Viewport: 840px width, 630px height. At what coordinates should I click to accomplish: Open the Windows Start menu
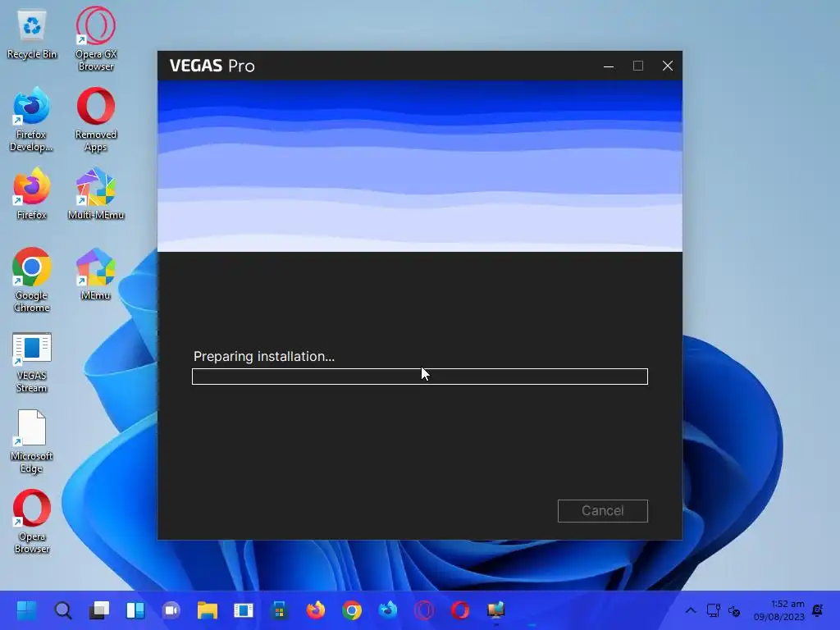[x=26, y=610]
